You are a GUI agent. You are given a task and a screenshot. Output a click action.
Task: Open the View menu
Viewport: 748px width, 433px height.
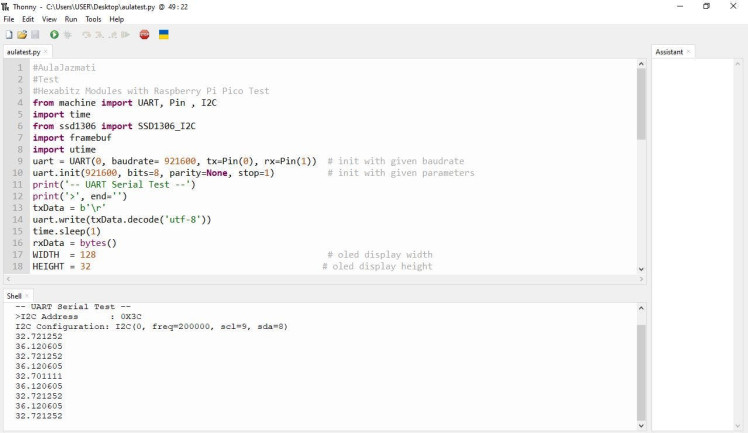pos(49,19)
